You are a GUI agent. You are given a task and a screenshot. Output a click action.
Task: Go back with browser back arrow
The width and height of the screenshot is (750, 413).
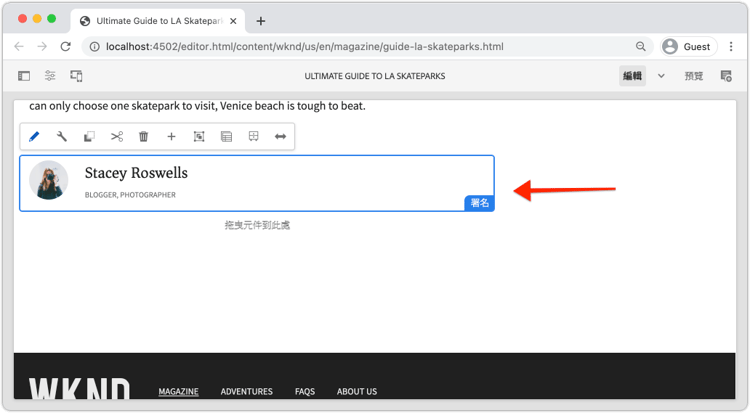click(x=19, y=46)
